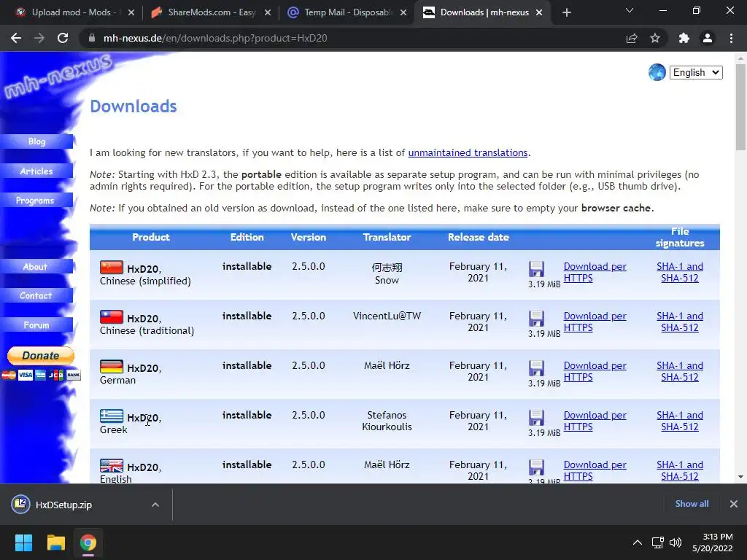
Task: Open Windows Start menu
Action: pyautogui.click(x=23, y=542)
